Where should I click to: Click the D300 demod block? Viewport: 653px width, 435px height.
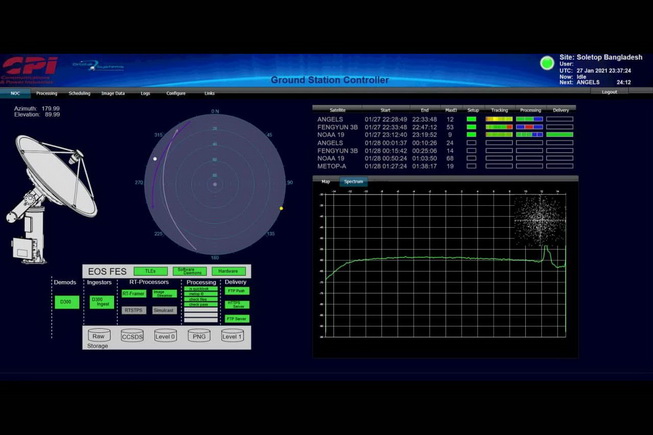67,302
